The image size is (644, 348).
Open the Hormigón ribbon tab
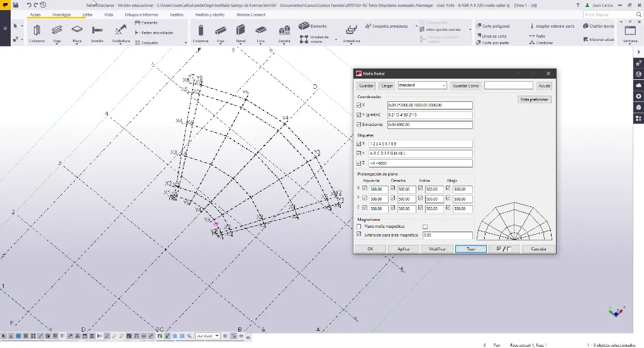point(62,15)
